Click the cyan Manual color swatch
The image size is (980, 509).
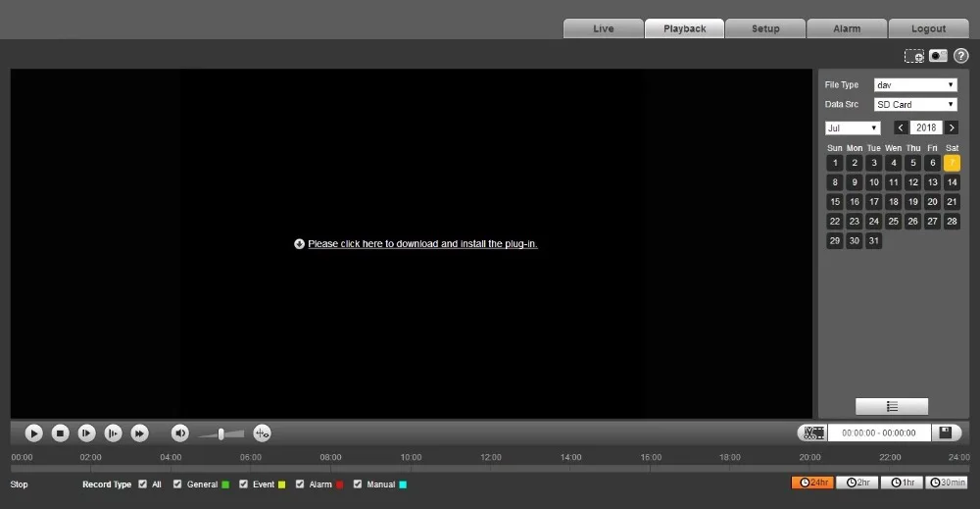[x=403, y=484]
